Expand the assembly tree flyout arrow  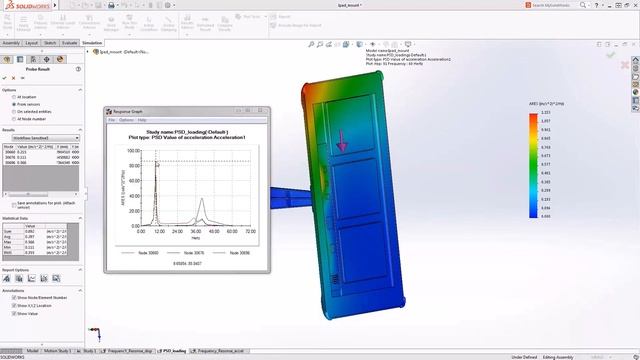coord(87,52)
